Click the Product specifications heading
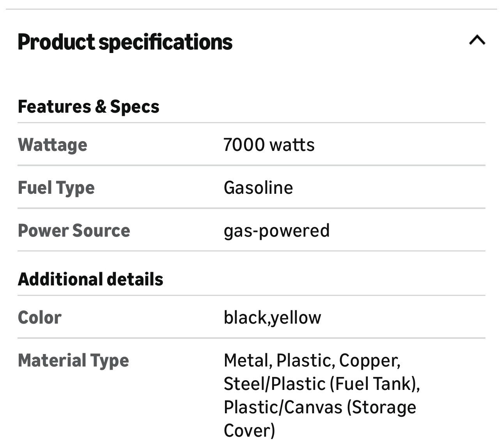Viewport: 503px width, 448px height. point(125,42)
